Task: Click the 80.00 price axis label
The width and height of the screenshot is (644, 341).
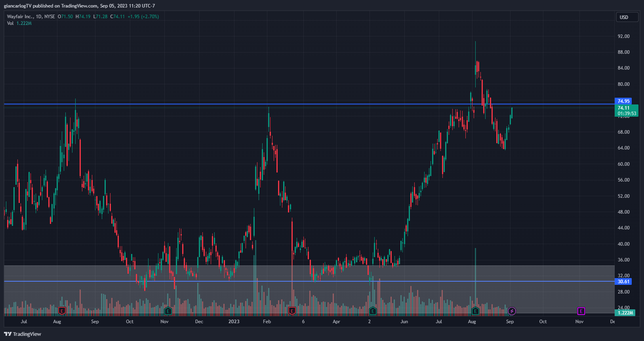Action: (623, 84)
